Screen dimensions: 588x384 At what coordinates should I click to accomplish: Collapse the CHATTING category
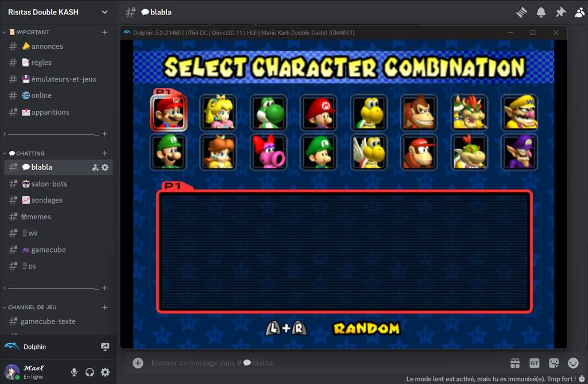tap(28, 153)
